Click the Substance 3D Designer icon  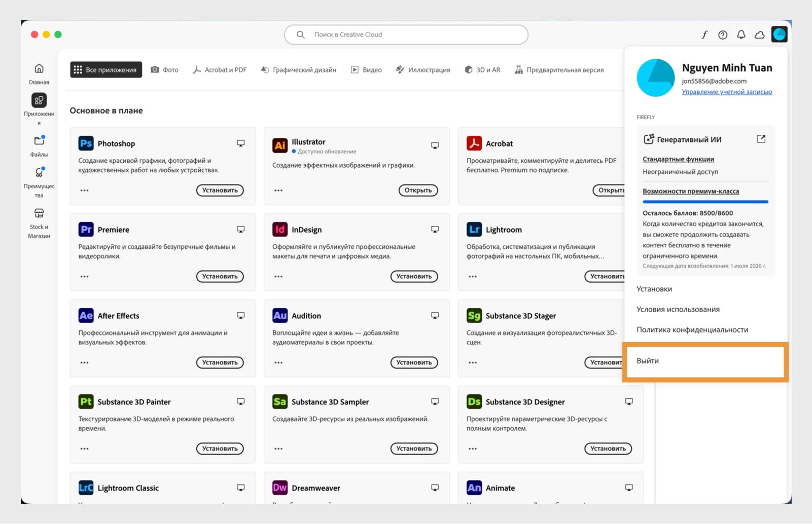click(474, 402)
